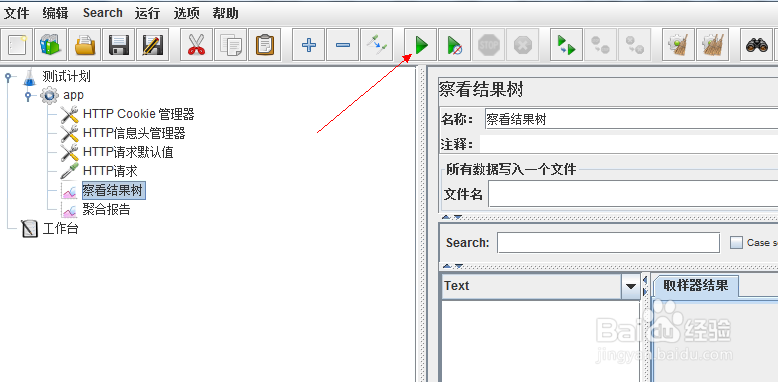Select HTTP信息头管理器 in the tree
This screenshot has width=778, height=382.
(x=134, y=133)
